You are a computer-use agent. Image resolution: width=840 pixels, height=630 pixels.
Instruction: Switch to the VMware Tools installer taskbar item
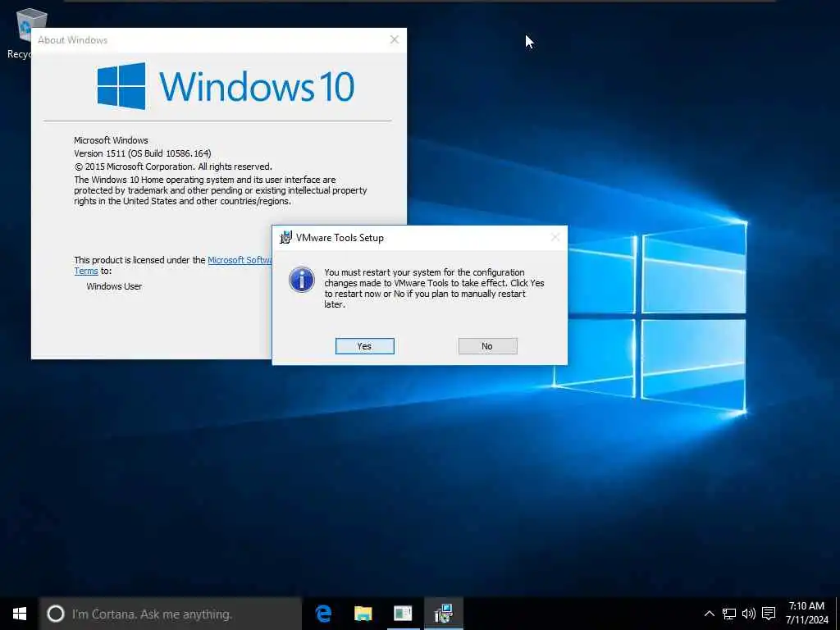[443, 614]
